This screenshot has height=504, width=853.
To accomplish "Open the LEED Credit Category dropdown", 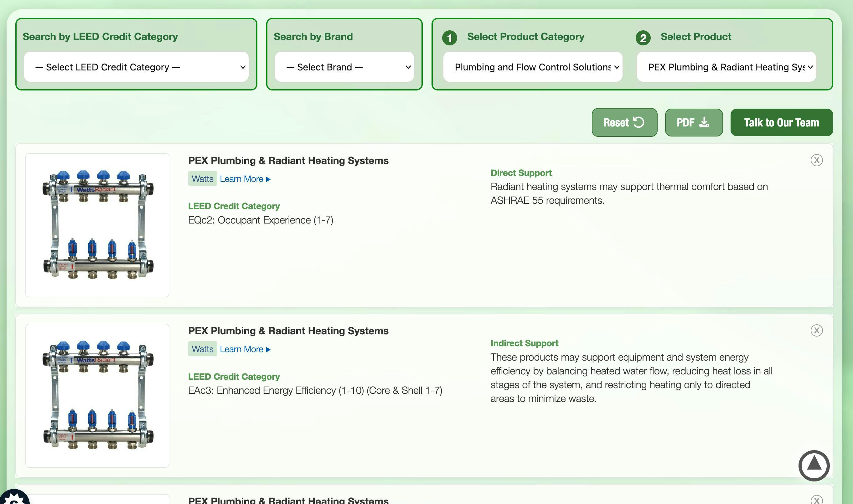I will [136, 67].
